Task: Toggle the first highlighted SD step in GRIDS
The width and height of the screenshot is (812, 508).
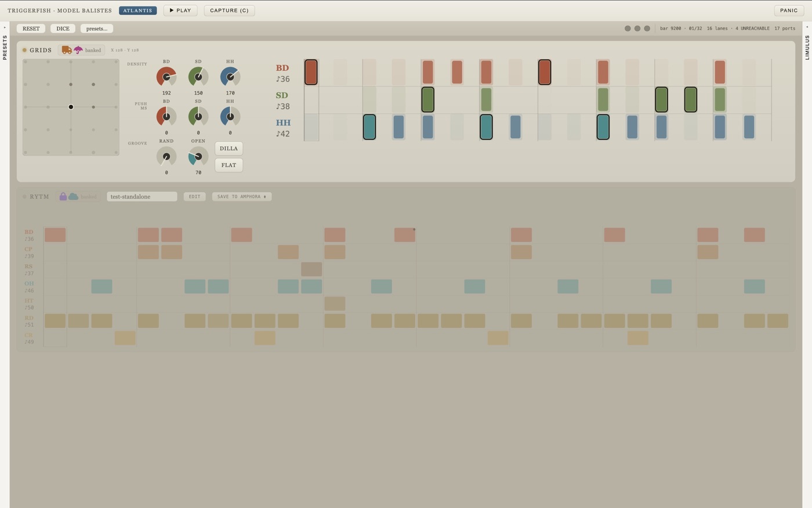Action: [x=427, y=99]
